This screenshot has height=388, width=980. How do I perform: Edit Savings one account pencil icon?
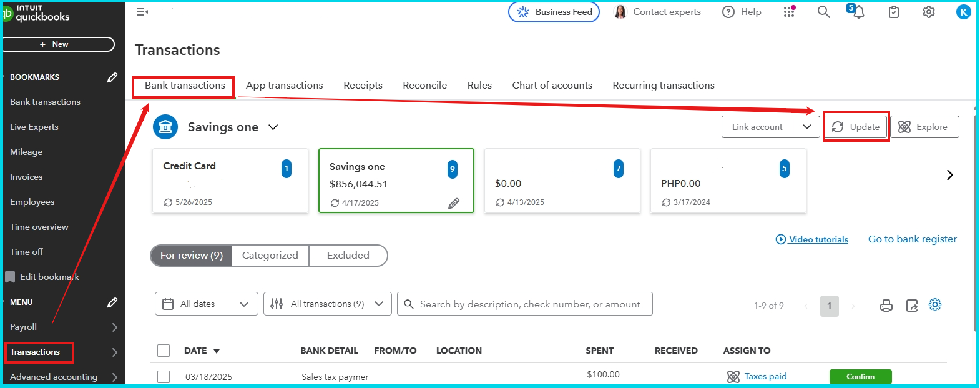(x=454, y=203)
